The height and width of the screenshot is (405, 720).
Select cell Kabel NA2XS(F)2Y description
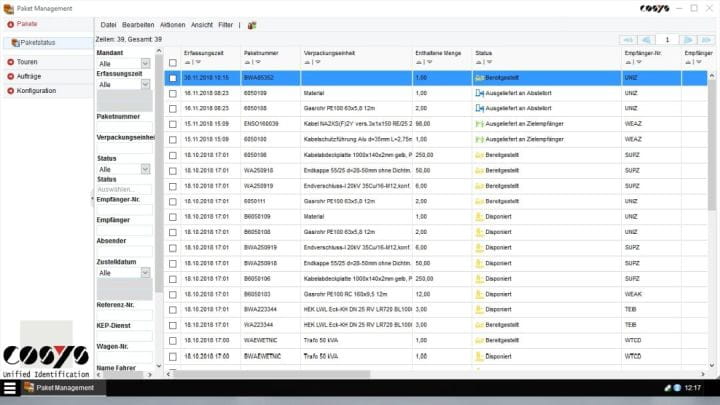point(356,124)
